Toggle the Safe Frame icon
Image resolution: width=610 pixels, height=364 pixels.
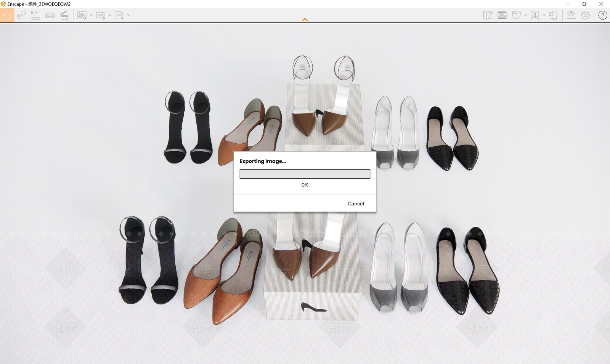tap(502, 15)
